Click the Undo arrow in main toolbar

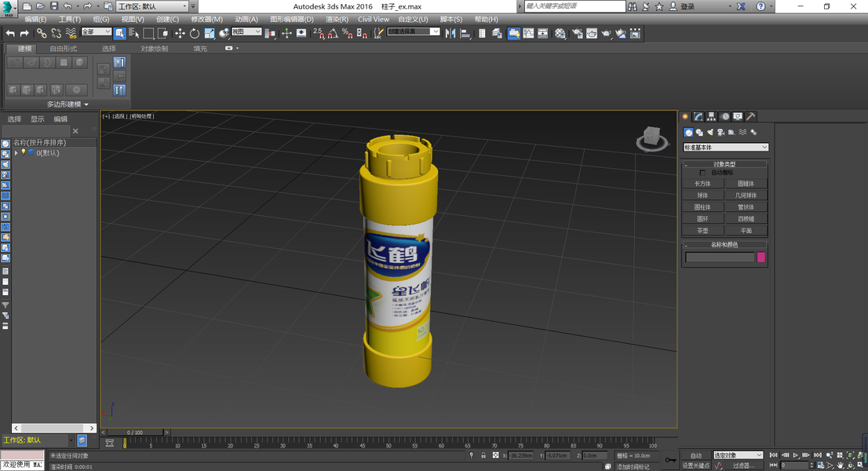point(10,33)
